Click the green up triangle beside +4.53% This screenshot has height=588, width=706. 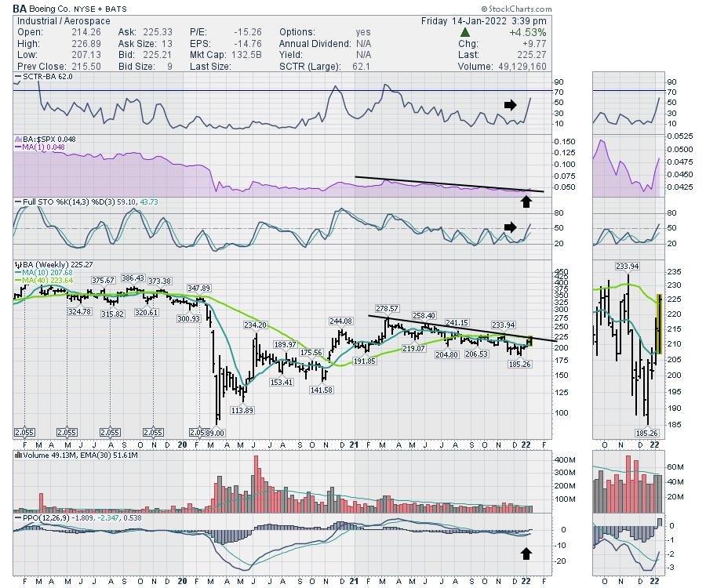(x=464, y=32)
